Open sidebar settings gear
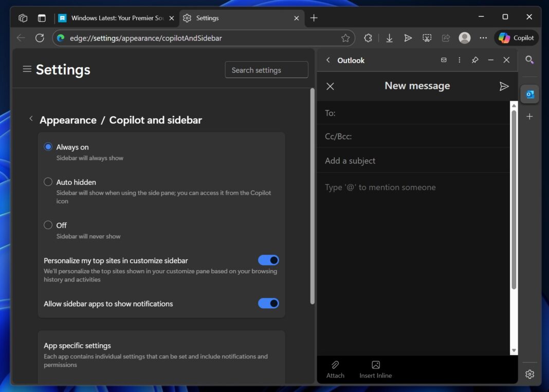Viewport: 549px width, 392px height. (529, 374)
